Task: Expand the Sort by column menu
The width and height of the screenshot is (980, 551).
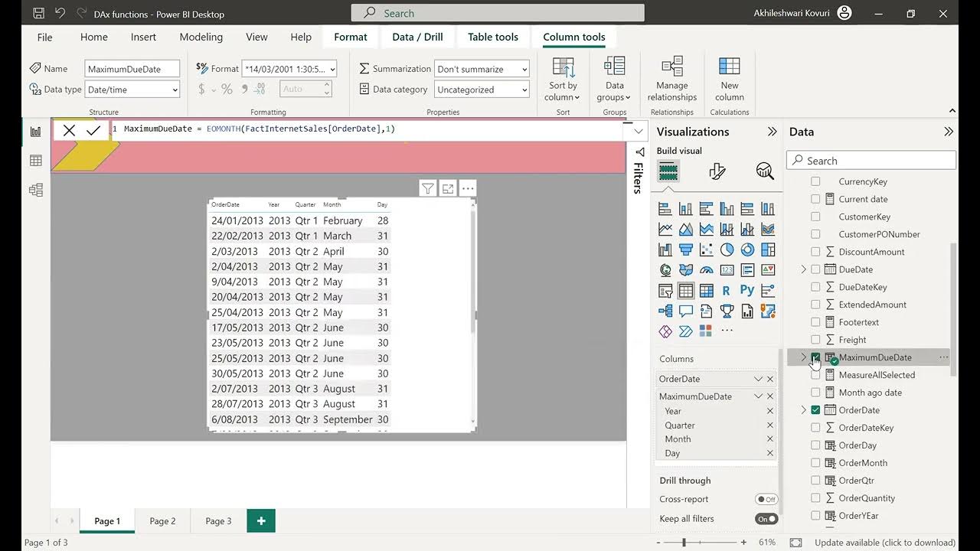Action: 563,80
